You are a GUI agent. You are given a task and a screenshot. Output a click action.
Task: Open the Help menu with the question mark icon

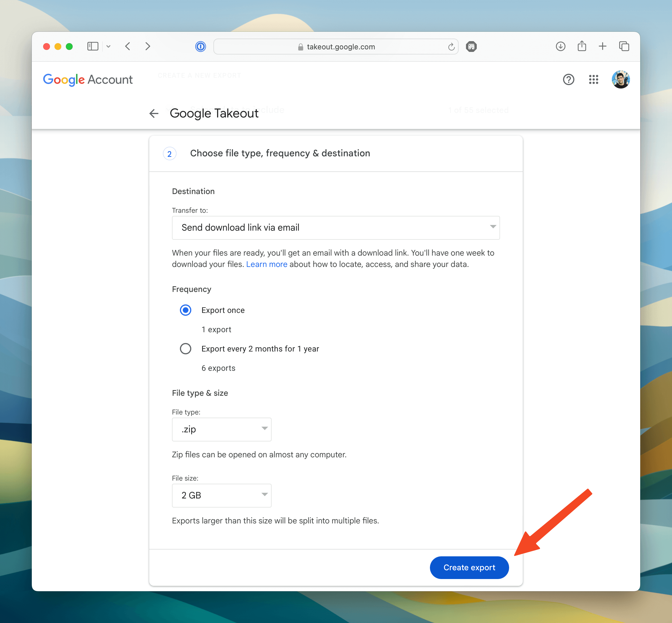point(568,79)
